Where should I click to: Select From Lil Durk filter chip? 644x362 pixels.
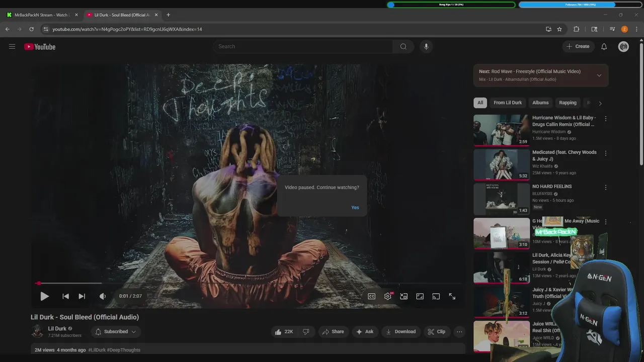pyautogui.click(x=508, y=103)
